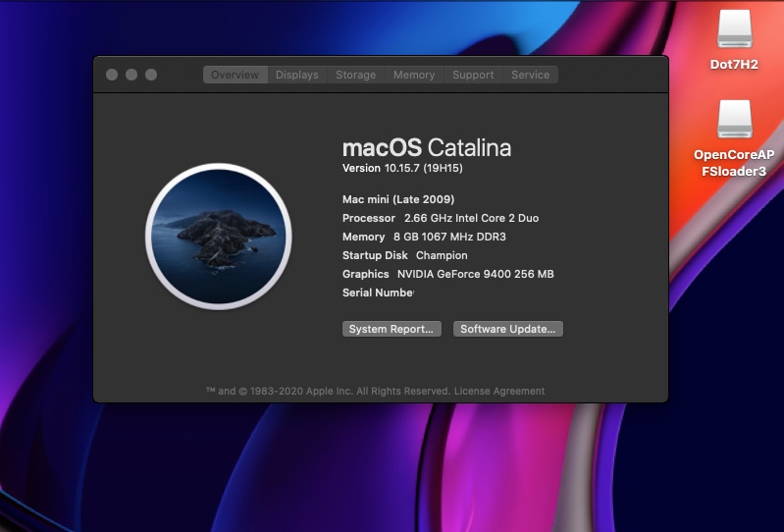Click the System Report... button
This screenshot has height=532, width=784.
392,329
